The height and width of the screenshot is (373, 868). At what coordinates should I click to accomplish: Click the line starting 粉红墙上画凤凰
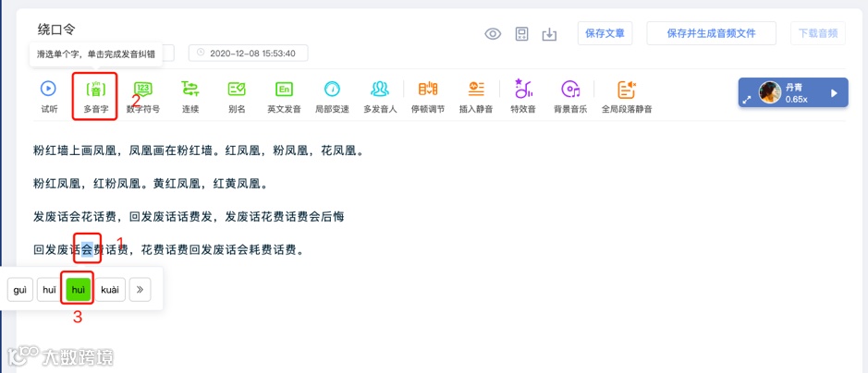pos(198,150)
